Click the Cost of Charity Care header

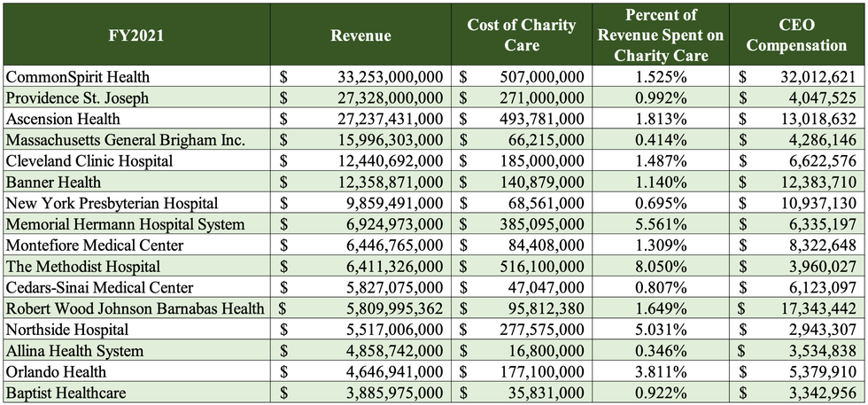pyautogui.click(x=521, y=35)
